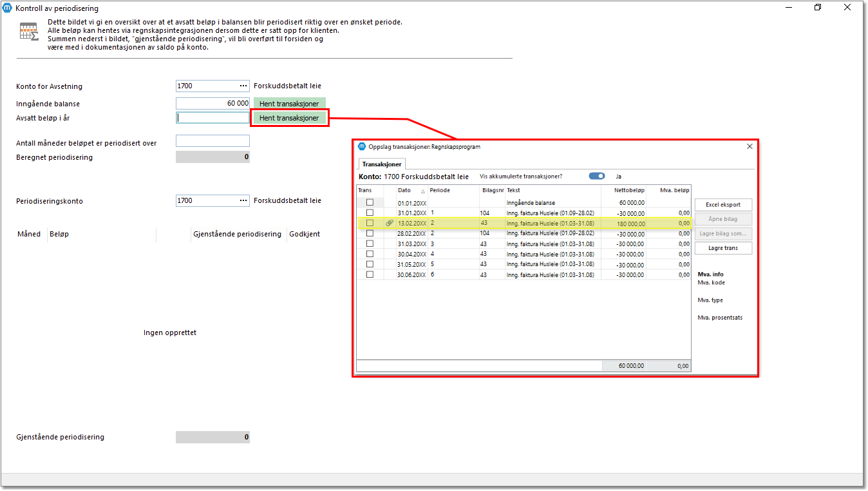Tick checkbox for the 30.04.20XX transaction
Viewport: 868px width, 491px height.
[370, 254]
